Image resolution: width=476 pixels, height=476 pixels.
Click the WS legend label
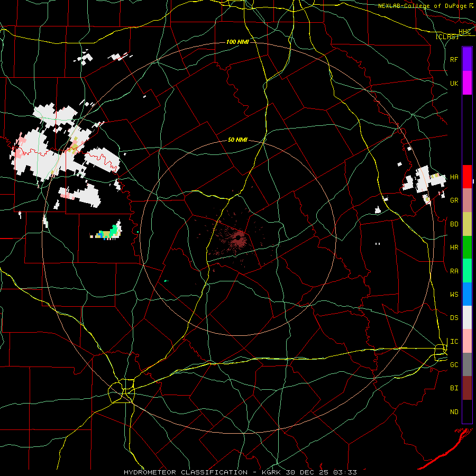454,295
